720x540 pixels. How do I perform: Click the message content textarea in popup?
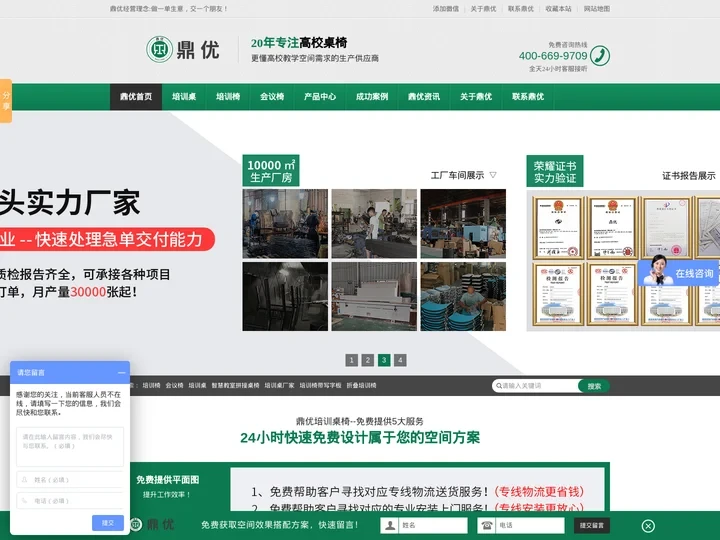click(x=70, y=447)
